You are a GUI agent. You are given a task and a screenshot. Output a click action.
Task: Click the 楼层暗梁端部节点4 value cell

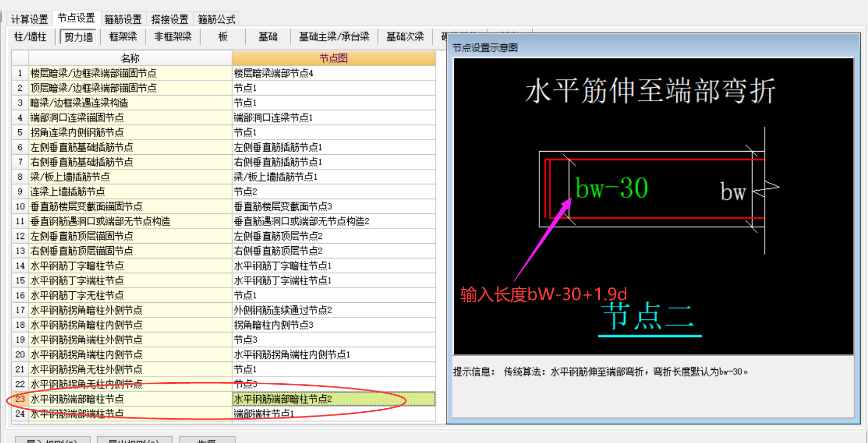tap(334, 73)
